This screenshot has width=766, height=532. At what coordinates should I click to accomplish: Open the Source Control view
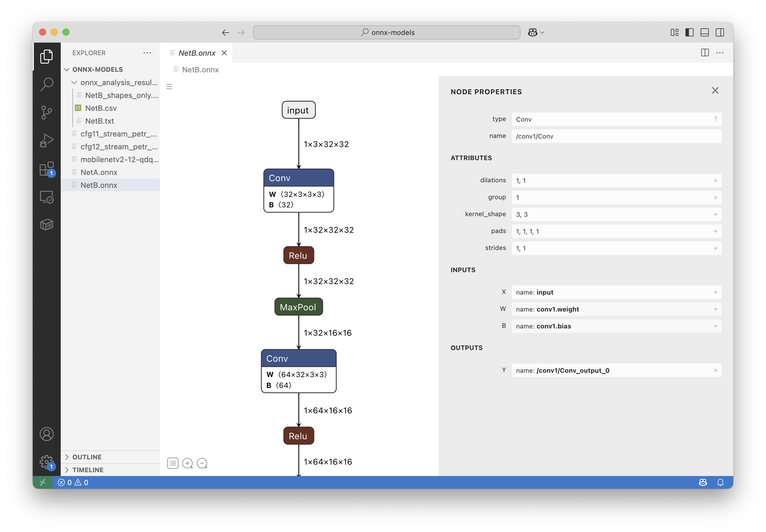click(47, 112)
